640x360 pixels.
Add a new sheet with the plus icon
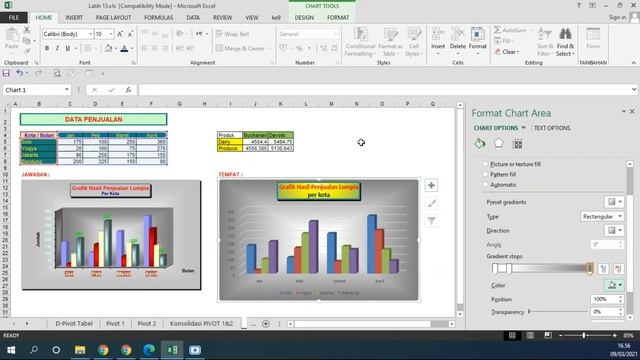266,324
